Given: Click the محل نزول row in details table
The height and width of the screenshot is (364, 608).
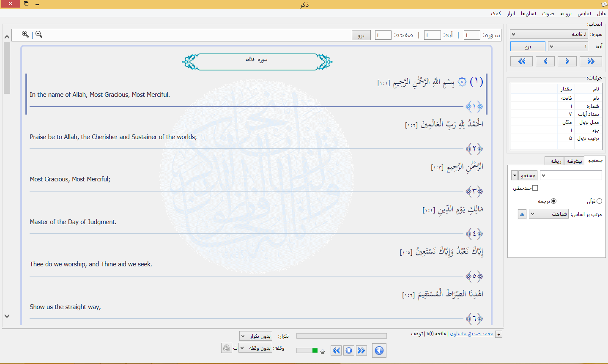Looking at the screenshot, I should tap(556, 122).
